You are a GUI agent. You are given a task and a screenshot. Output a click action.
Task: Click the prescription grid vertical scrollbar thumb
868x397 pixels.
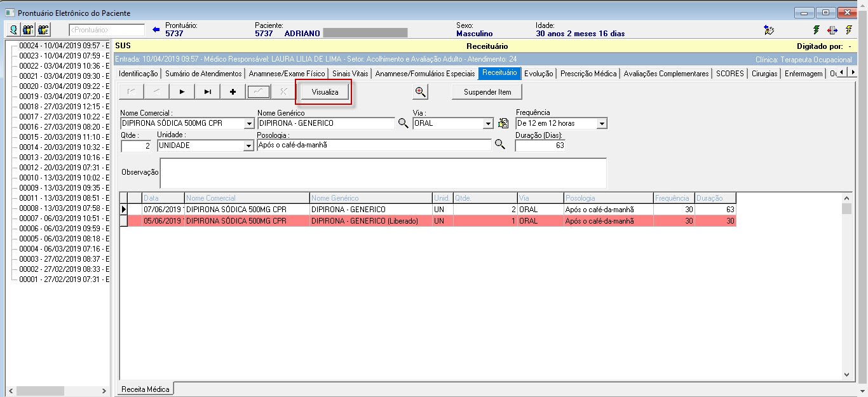pos(846,209)
